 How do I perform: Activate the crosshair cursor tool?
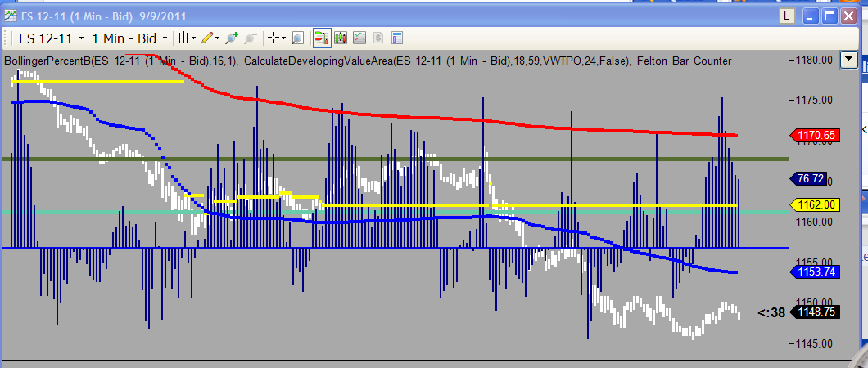point(276,38)
